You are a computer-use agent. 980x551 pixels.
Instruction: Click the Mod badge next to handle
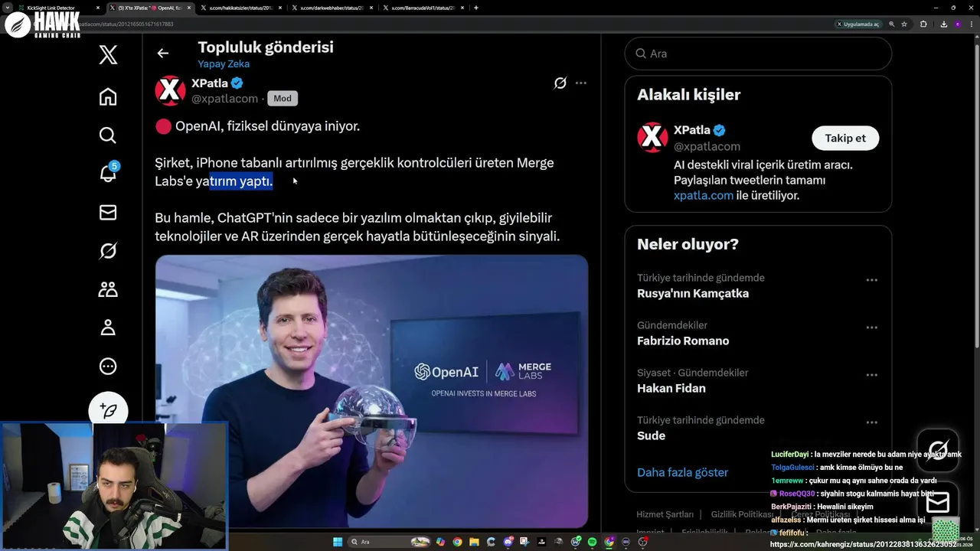click(x=283, y=99)
